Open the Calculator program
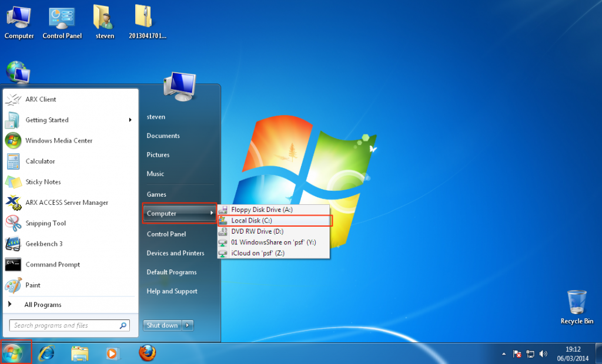This screenshot has height=364, width=602. click(x=71, y=161)
